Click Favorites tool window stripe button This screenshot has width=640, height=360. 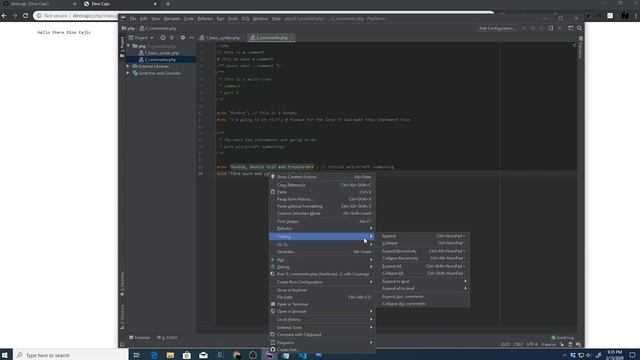tap(122, 284)
